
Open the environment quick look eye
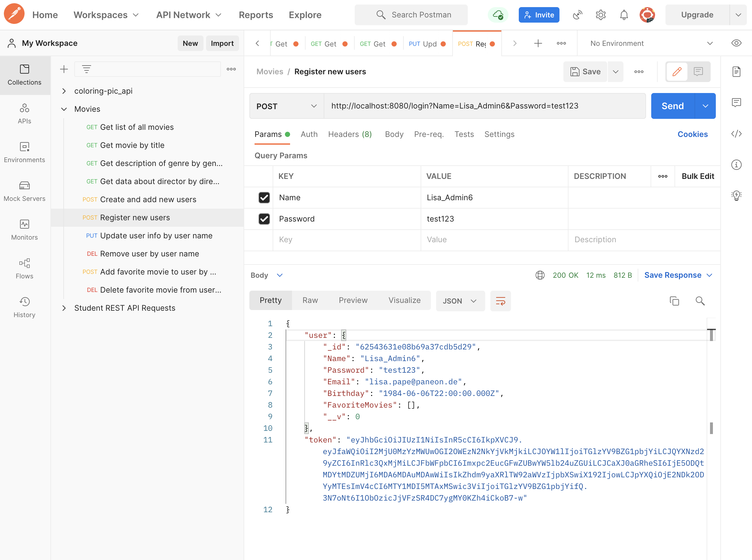point(736,43)
